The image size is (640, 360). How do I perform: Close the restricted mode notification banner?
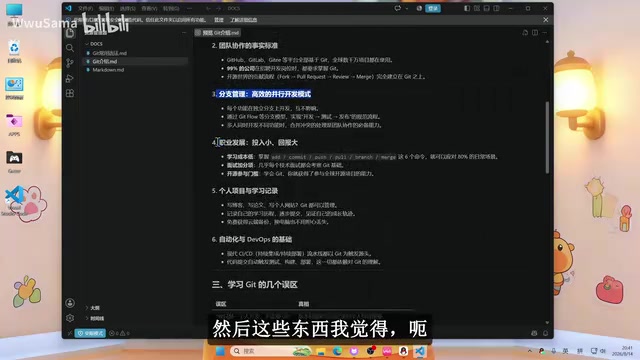tap(546, 20)
